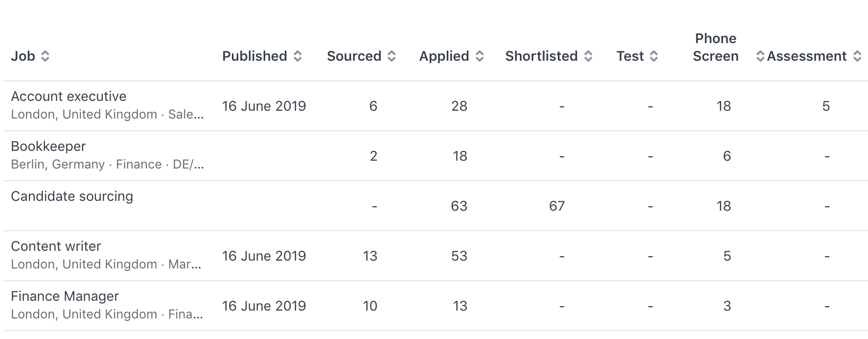This screenshot has width=868, height=339.
Task: Click Content writer sourced count 13
Action: coord(370,256)
